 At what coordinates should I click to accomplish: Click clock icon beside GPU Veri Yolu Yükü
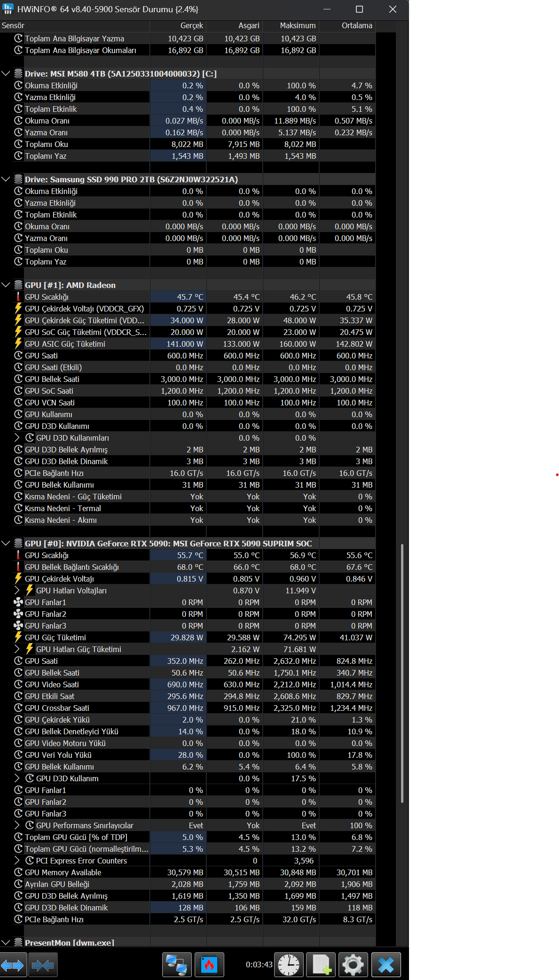pyautogui.click(x=18, y=755)
